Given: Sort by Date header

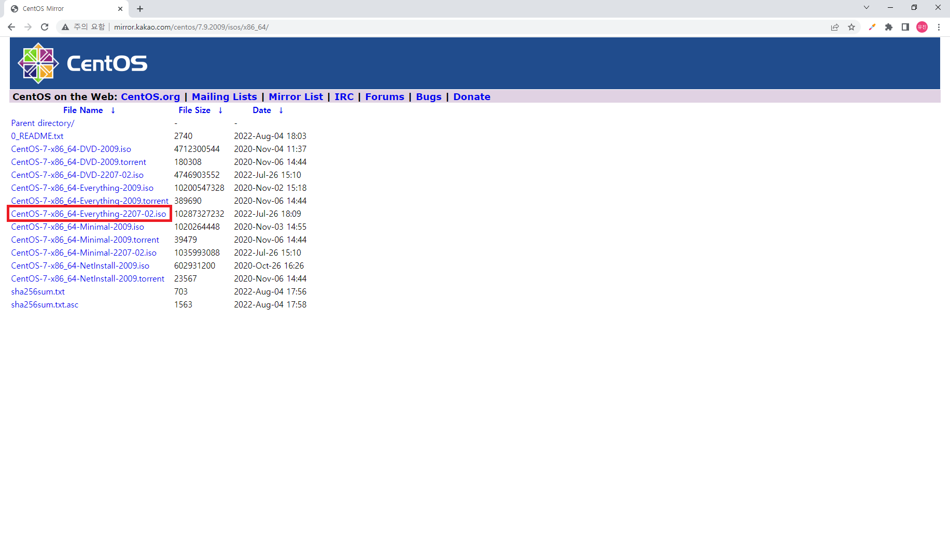Looking at the screenshot, I should coord(262,110).
